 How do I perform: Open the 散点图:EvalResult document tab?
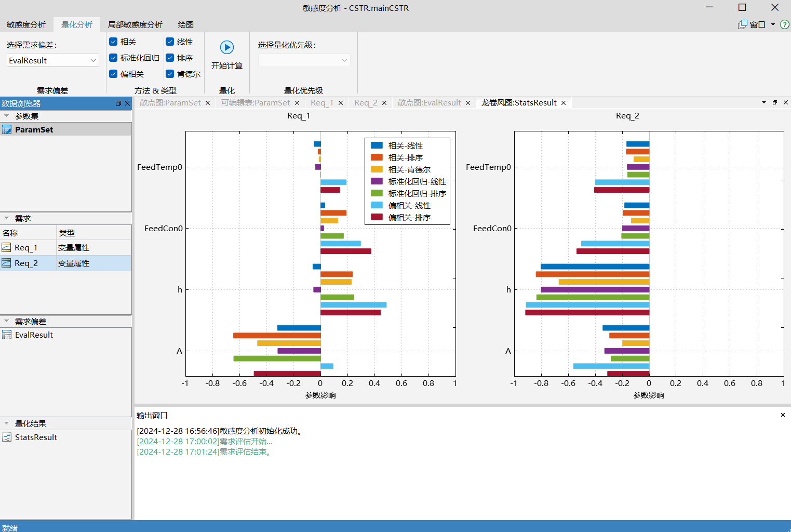point(429,103)
